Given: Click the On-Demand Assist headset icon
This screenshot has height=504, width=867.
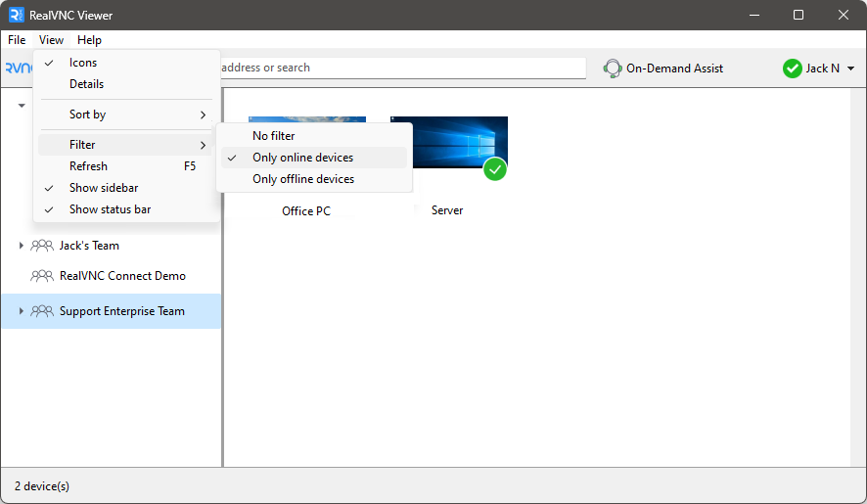Looking at the screenshot, I should pos(613,69).
